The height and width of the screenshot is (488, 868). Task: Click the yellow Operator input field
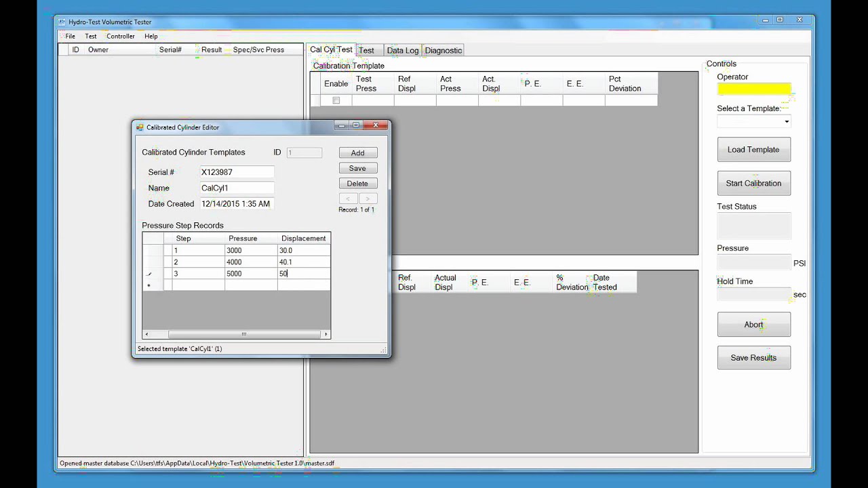tap(754, 89)
